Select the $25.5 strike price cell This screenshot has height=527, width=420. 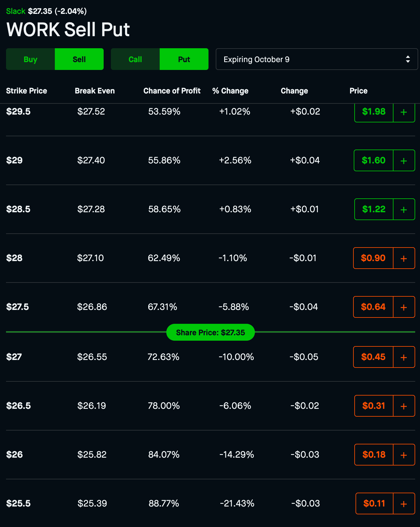[18, 503]
